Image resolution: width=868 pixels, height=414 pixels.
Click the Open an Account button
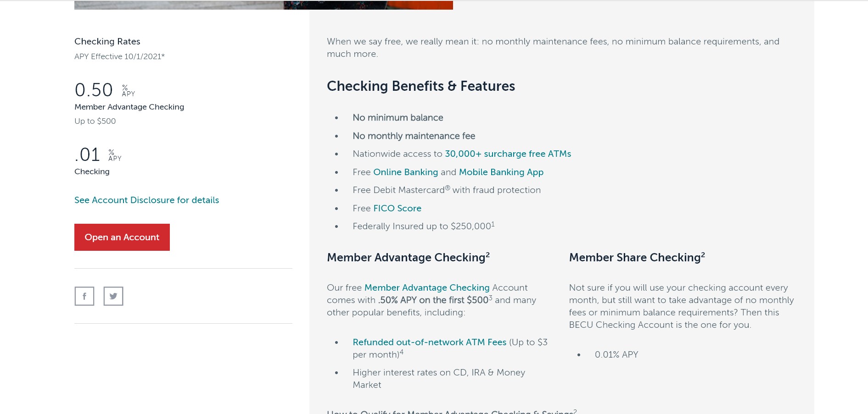click(x=122, y=237)
